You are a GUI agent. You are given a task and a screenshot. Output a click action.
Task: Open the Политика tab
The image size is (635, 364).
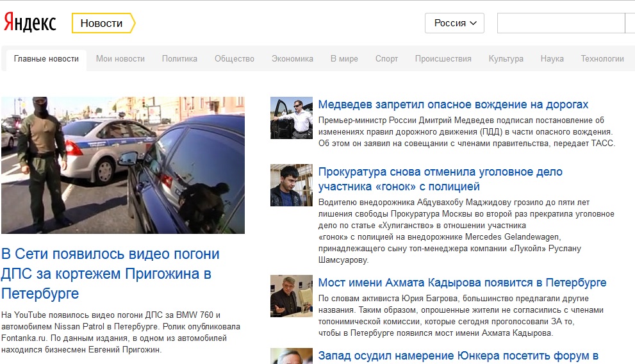179,59
